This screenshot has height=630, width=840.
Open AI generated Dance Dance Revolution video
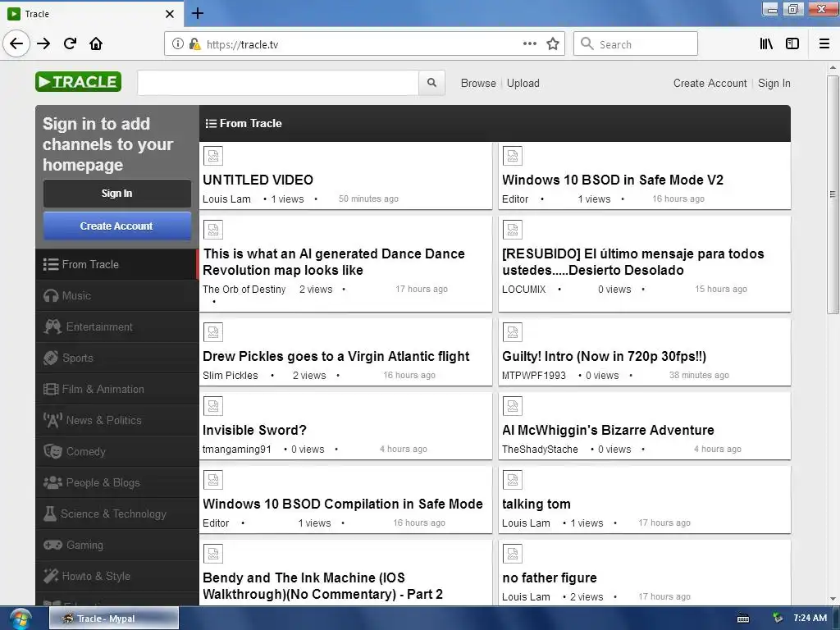point(333,262)
